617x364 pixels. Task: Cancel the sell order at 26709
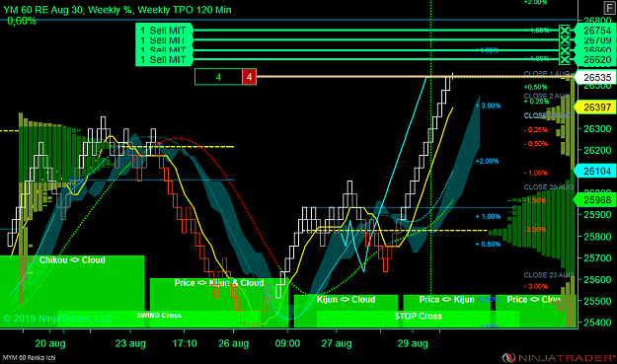point(565,40)
